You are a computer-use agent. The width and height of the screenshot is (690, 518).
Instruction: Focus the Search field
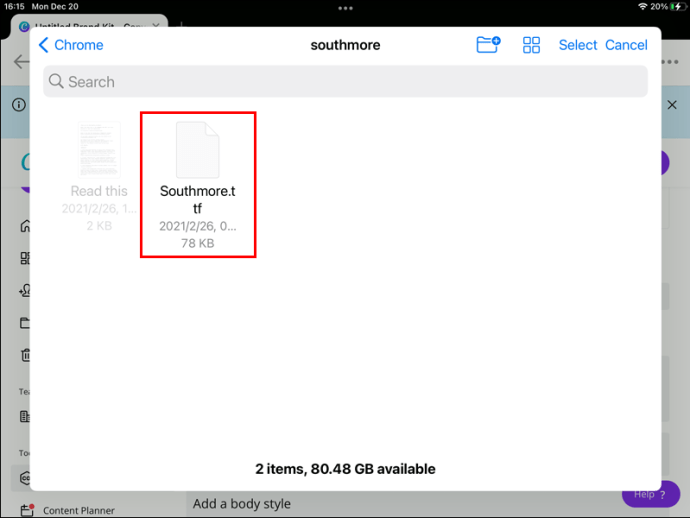[x=345, y=81]
